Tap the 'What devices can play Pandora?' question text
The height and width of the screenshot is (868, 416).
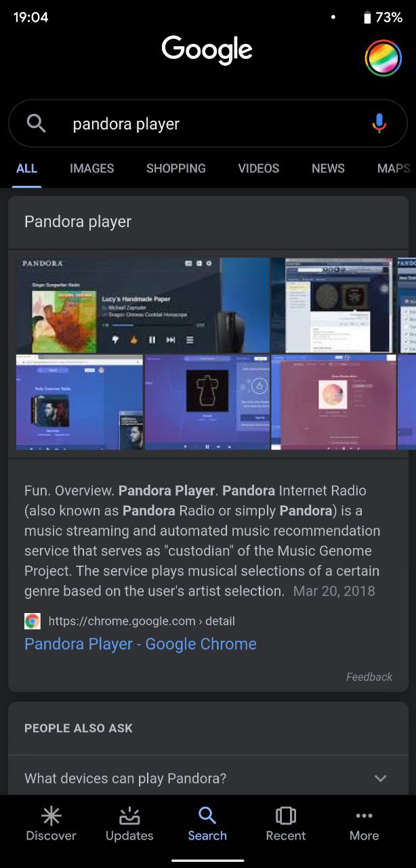pyautogui.click(x=125, y=778)
